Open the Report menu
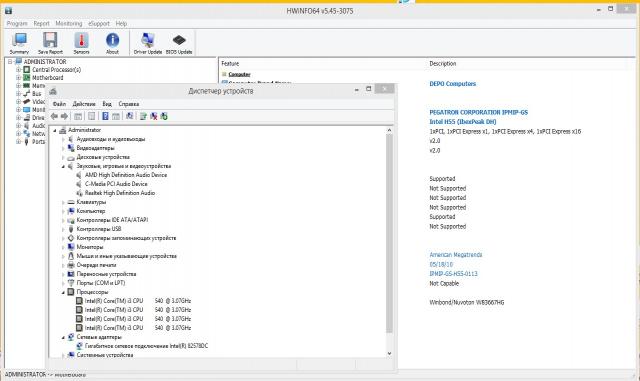 [41, 24]
